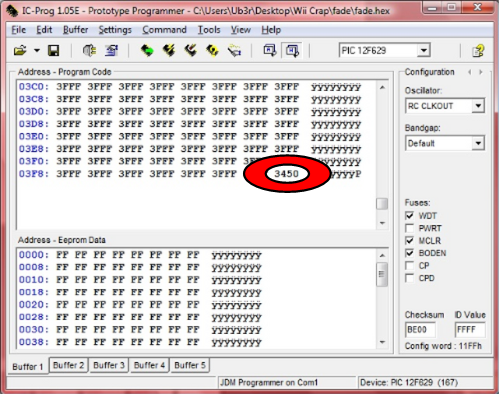Viewport: 500px width, 394px height.
Task: Expand the Oscillator RC CLKOUT dropdown
Action: pyautogui.click(x=478, y=106)
